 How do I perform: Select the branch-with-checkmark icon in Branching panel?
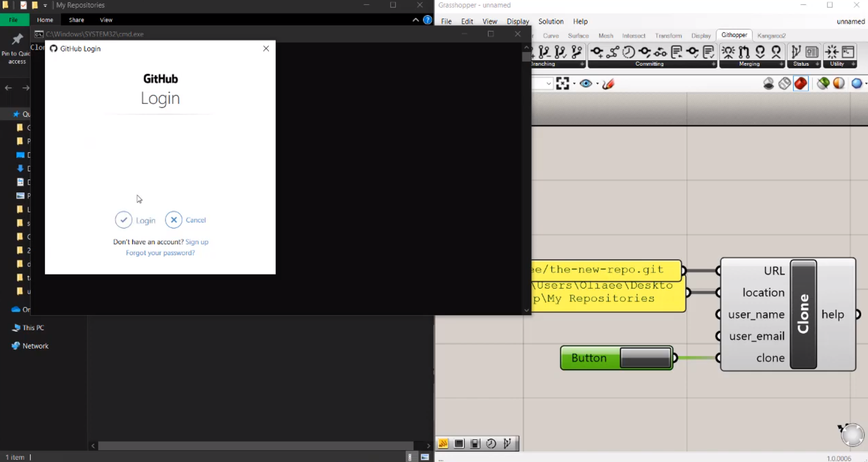pyautogui.click(x=561, y=52)
